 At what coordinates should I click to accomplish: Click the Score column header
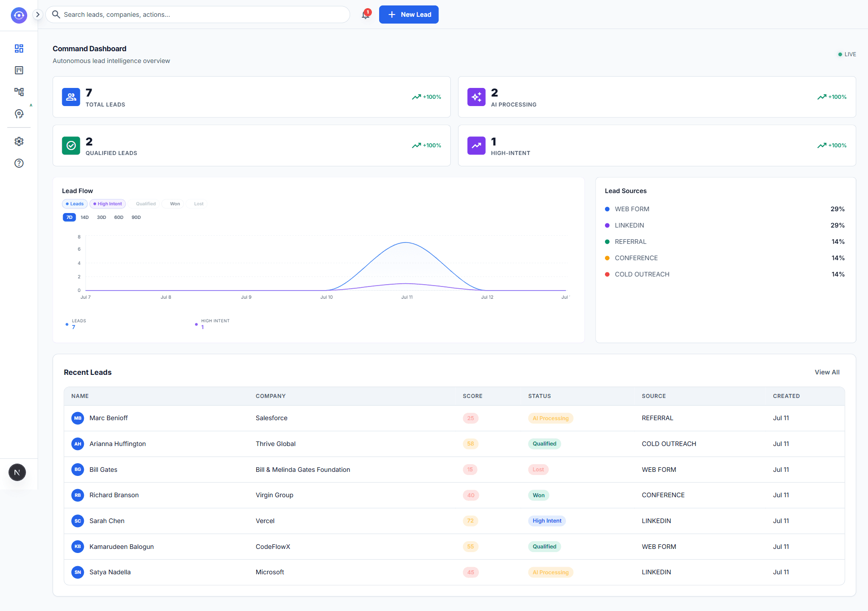point(473,396)
